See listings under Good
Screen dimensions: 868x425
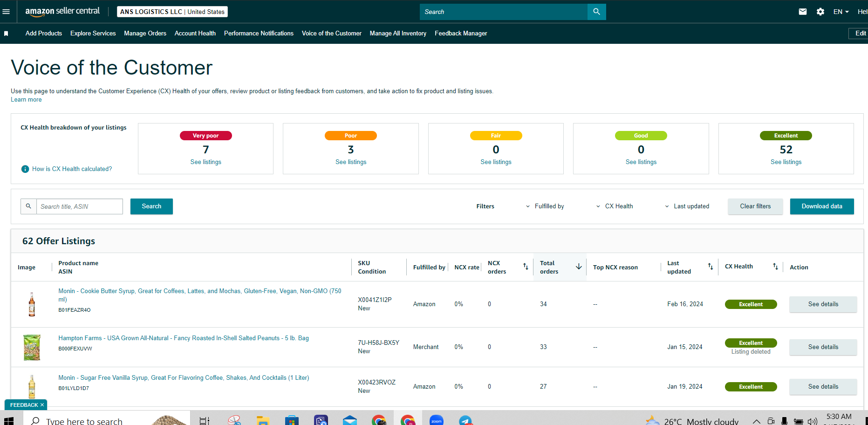tap(641, 162)
